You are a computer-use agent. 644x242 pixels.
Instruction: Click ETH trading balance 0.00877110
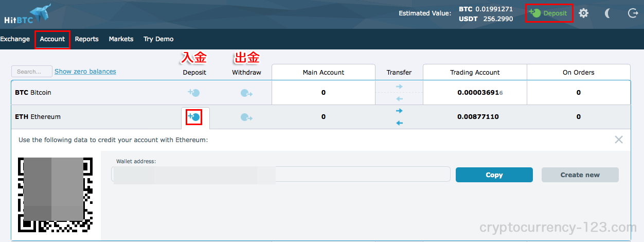478,117
